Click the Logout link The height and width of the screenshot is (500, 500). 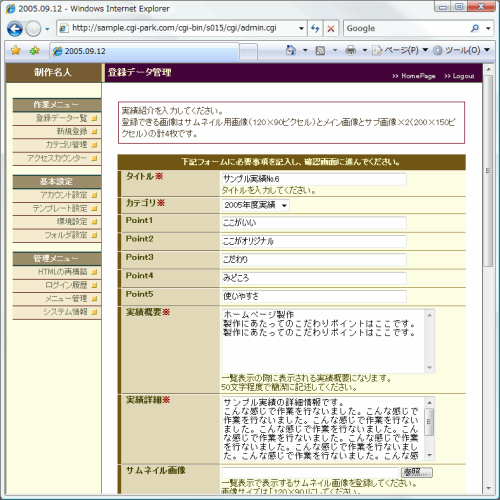[x=459, y=76]
